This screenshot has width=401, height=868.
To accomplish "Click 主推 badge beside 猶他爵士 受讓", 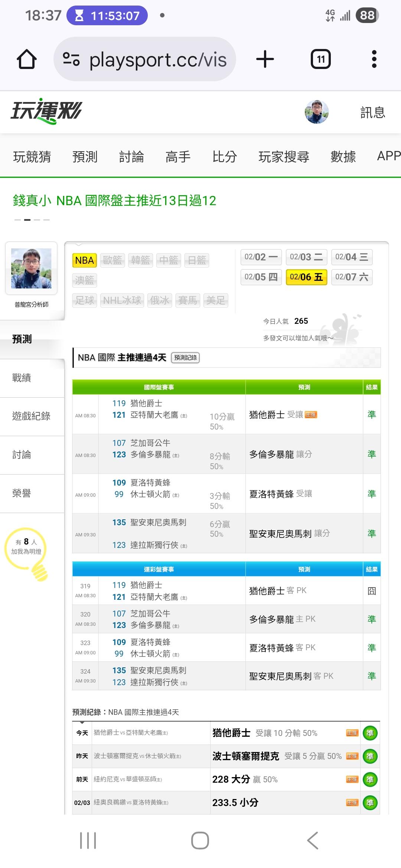I will pyautogui.click(x=311, y=415).
